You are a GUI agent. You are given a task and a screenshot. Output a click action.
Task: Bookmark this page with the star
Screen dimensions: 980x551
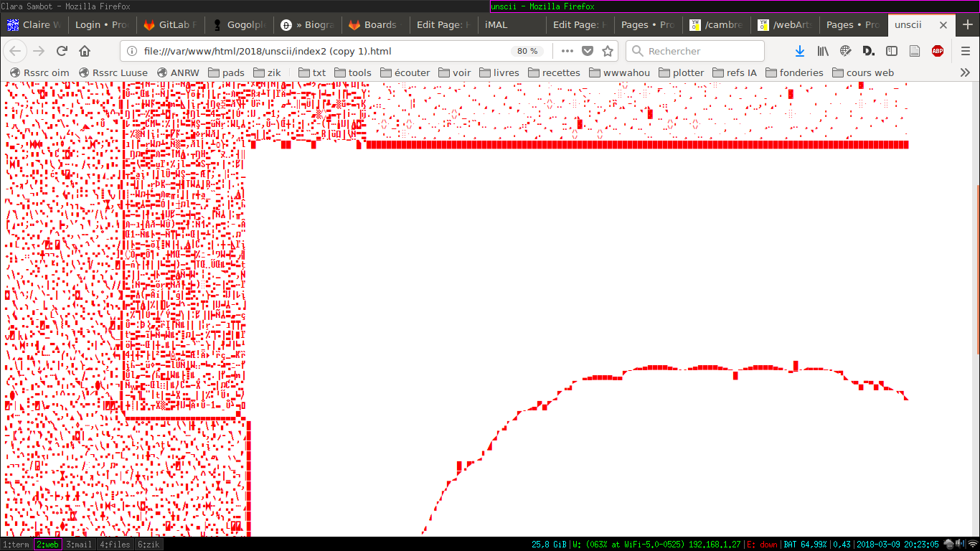pos(608,51)
